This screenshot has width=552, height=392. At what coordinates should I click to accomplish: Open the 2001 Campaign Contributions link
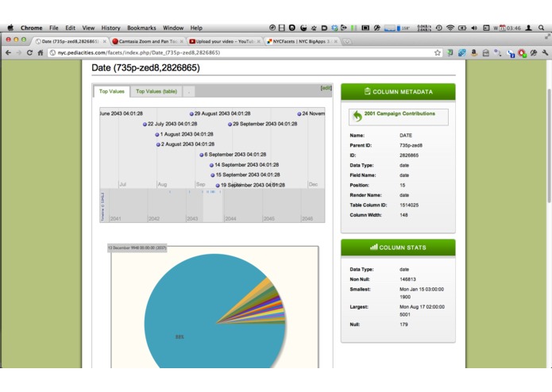400,113
